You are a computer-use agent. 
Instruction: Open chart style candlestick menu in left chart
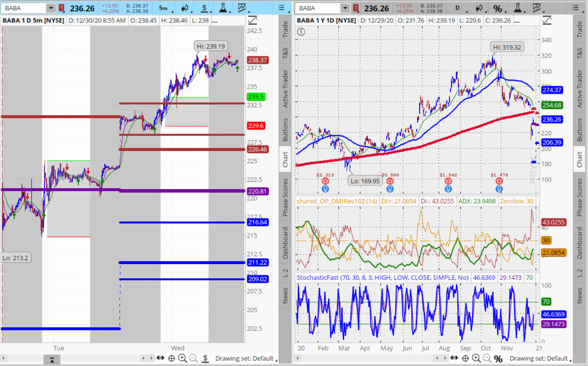[185, 8]
